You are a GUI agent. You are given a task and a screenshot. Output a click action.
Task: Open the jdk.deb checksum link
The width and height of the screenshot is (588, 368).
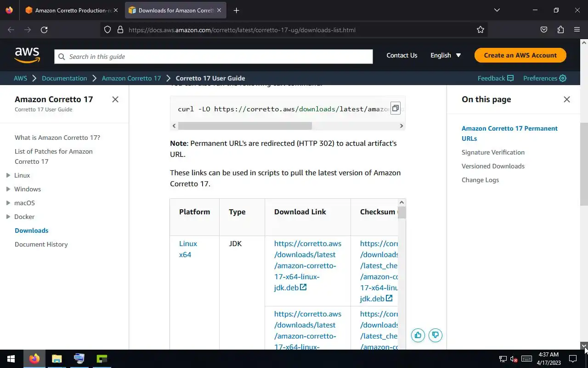(379, 271)
